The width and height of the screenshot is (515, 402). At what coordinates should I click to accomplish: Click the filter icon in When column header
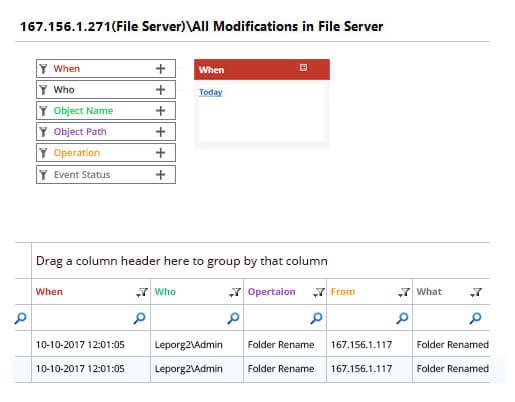[x=142, y=292]
